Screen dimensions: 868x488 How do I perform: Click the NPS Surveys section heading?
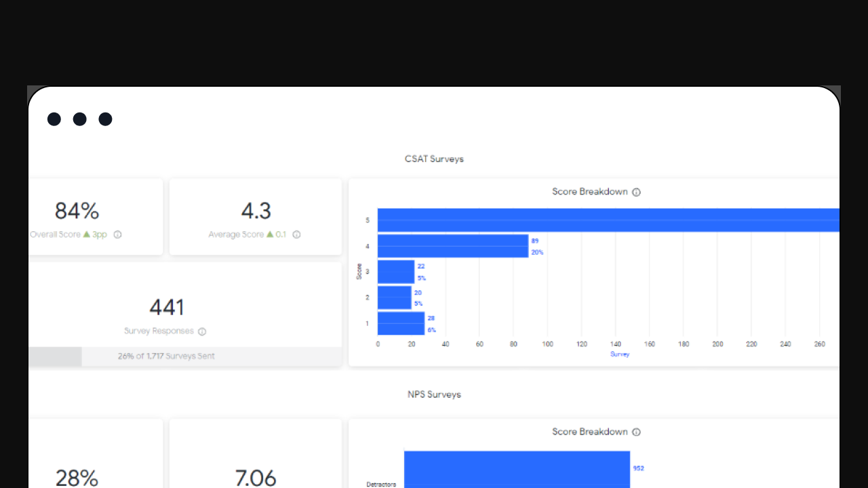click(434, 394)
